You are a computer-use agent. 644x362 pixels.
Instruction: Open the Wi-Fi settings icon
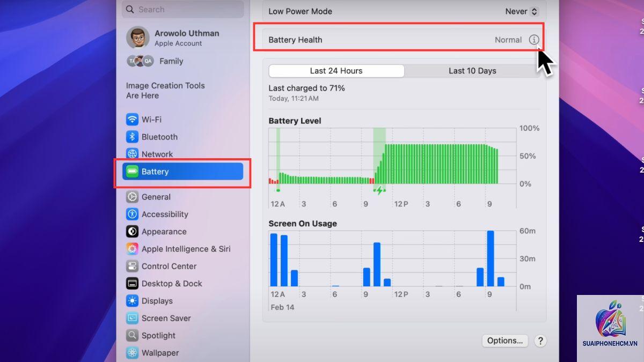[x=132, y=119]
